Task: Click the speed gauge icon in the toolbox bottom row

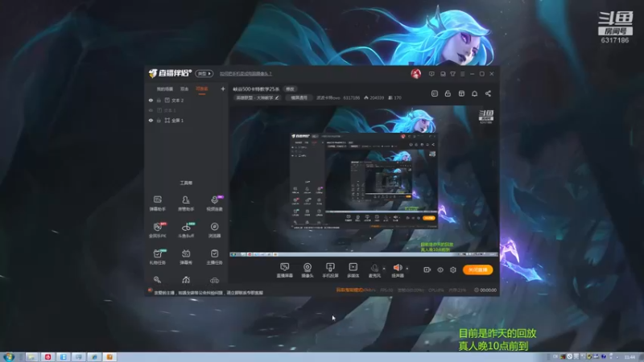Action: tap(186, 280)
